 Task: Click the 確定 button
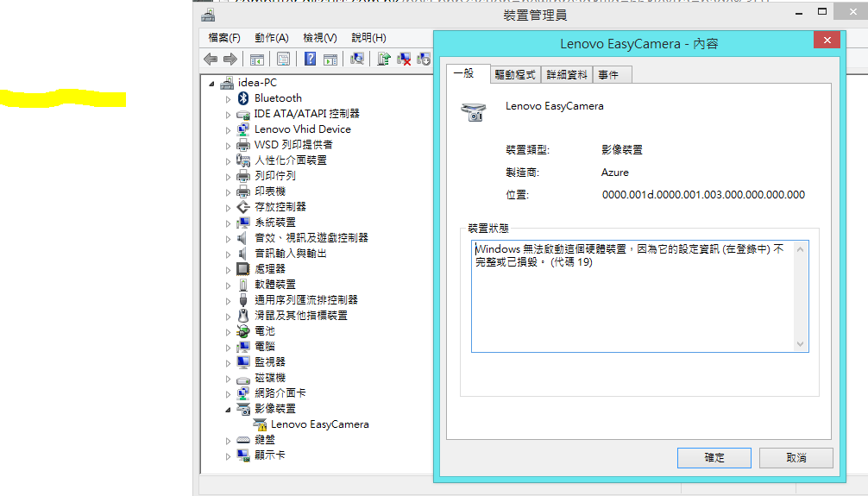point(714,458)
